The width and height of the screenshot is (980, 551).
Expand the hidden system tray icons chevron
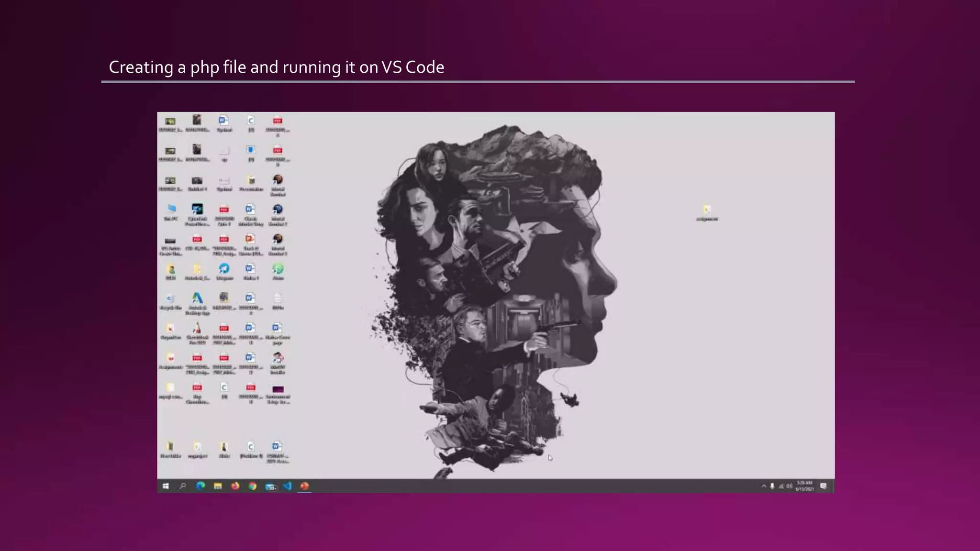[764, 486]
